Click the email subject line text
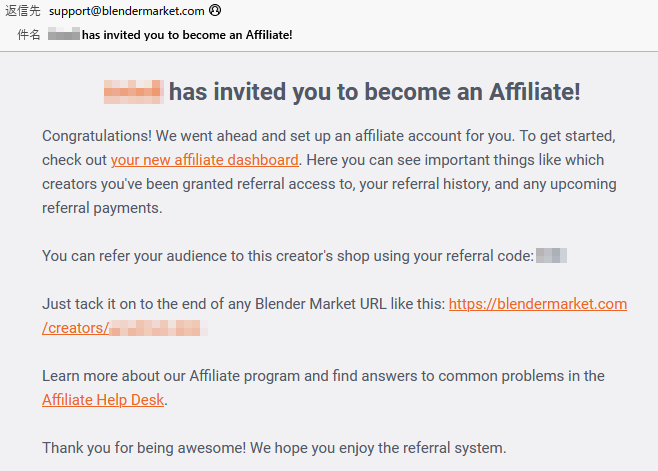The image size is (658, 471). coord(187,34)
